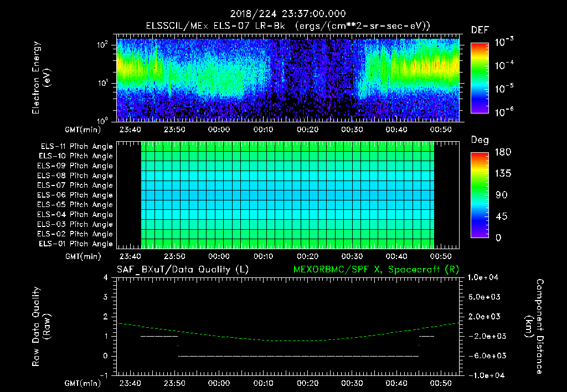Image resolution: width=567 pixels, height=392 pixels.
Task: Select the ELS-10 Pitch Angle row label
Action: pos(76,156)
